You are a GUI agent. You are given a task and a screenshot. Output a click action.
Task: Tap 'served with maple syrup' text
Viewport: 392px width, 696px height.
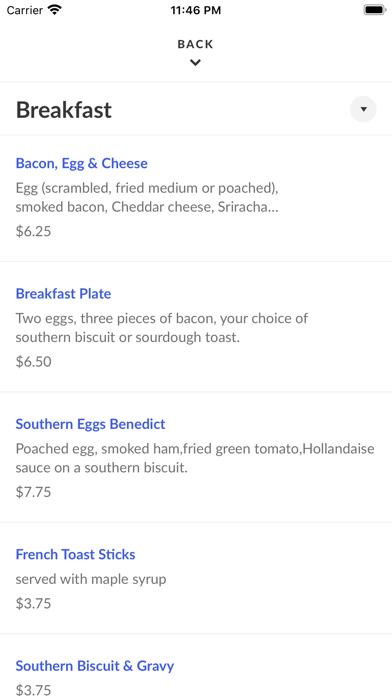tap(91, 579)
